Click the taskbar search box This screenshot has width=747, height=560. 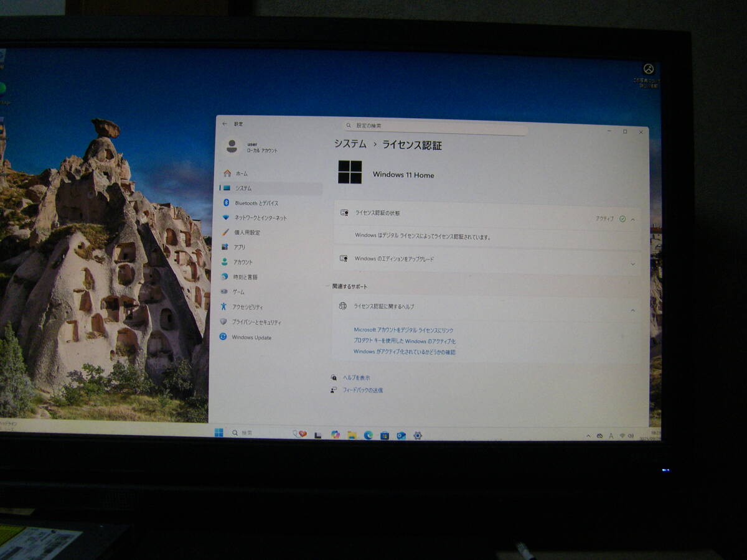tap(257, 433)
